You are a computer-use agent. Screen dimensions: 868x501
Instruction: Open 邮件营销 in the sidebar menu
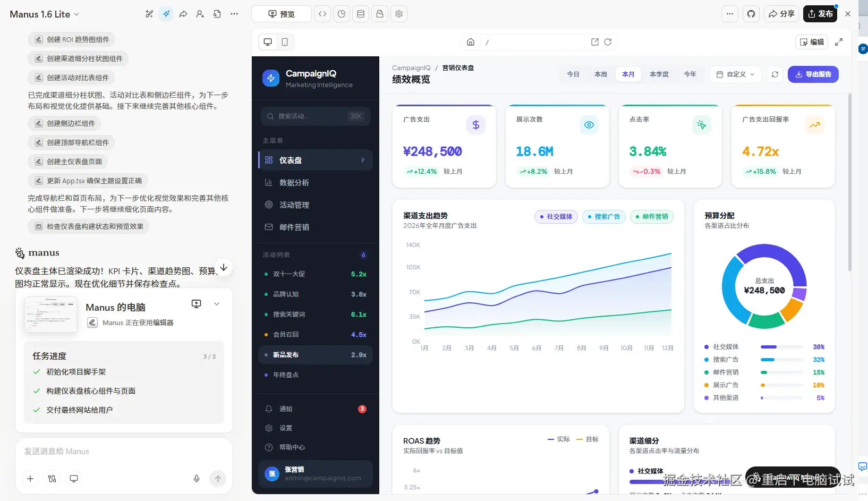(316, 227)
